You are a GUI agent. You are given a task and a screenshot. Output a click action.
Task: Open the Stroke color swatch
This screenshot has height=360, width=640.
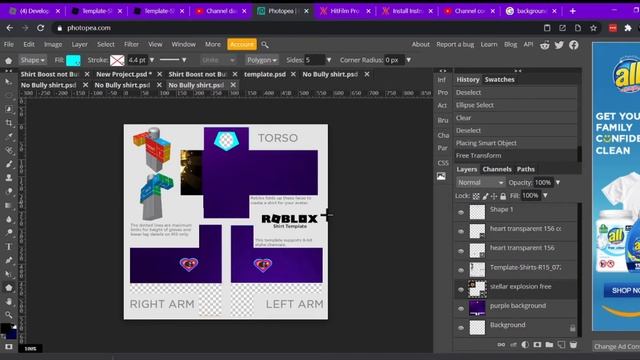117,60
